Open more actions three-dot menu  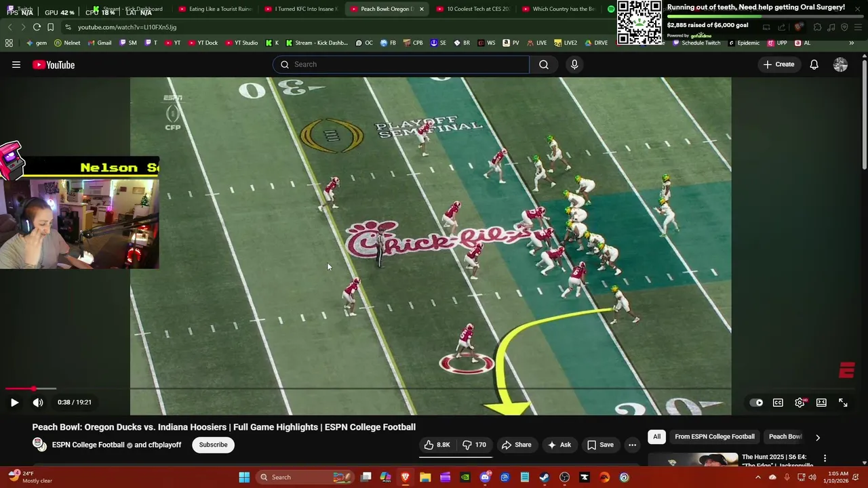(632, 445)
